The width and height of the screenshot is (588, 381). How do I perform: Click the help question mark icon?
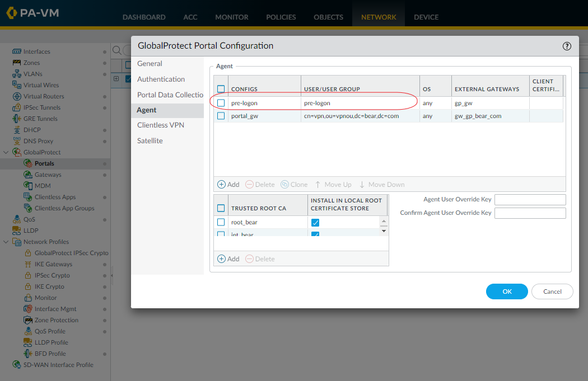[x=567, y=46]
